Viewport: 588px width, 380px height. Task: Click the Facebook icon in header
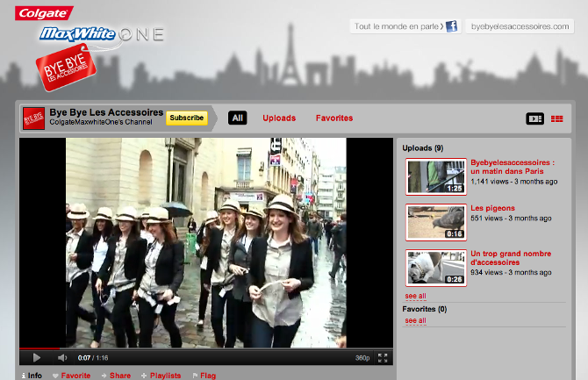[451, 26]
